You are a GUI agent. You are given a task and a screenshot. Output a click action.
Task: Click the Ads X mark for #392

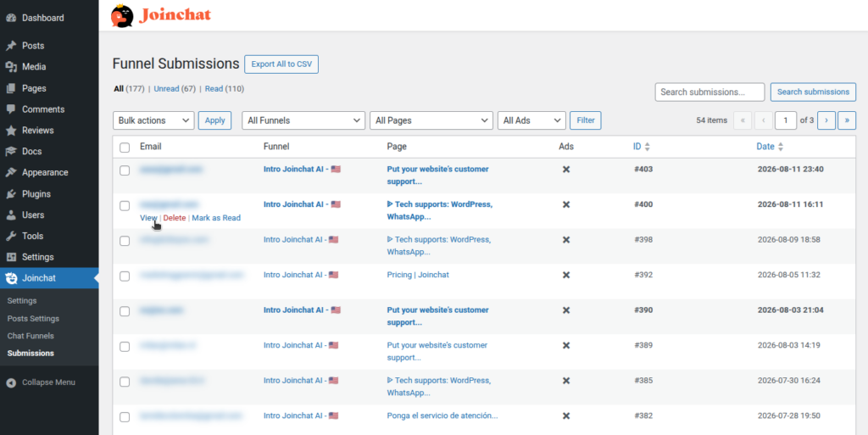point(565,275)
